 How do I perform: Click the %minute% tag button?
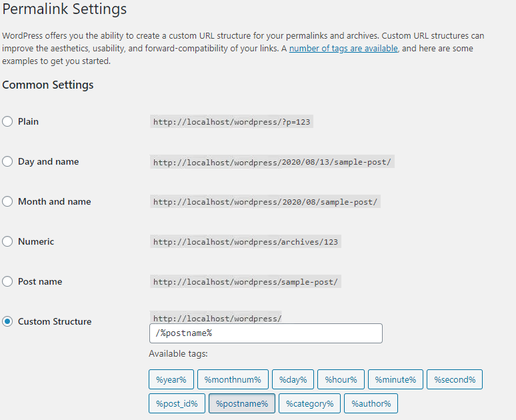[x=395, y=379]
